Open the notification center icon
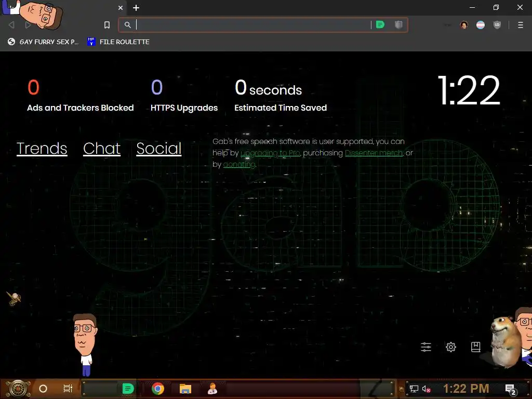Screen dimensions: 532x399 511,389
